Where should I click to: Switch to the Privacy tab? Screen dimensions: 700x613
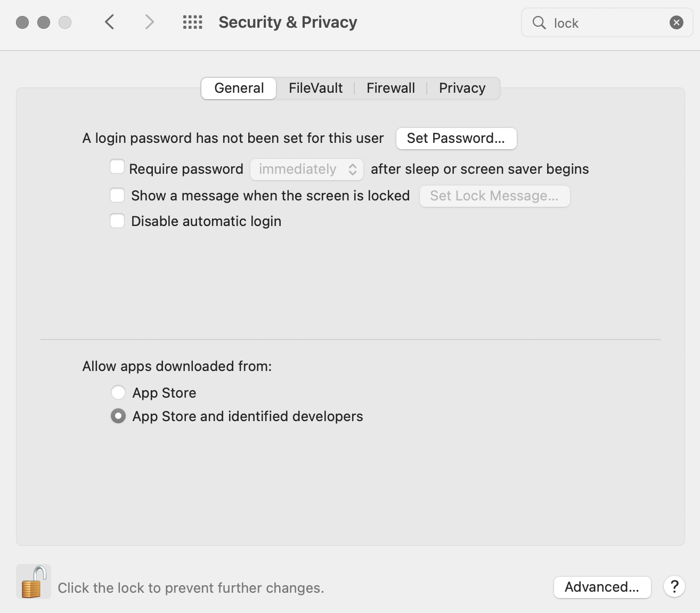tap(462, 88)
